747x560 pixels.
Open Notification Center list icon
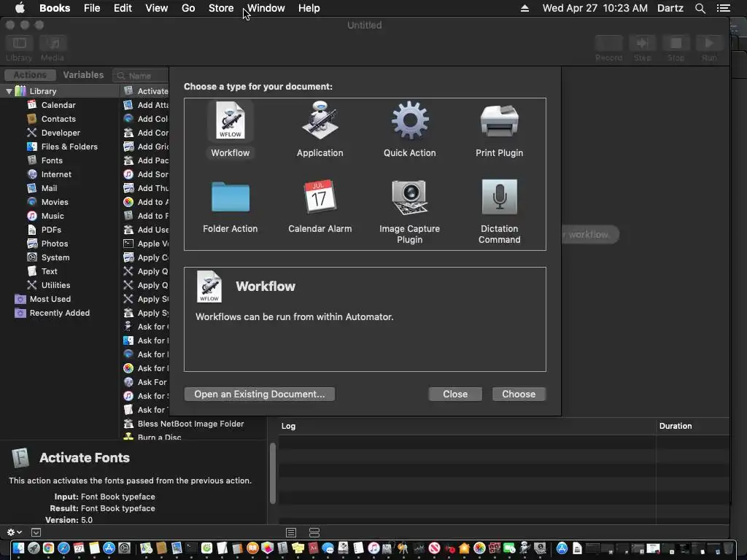click(723, 8)
